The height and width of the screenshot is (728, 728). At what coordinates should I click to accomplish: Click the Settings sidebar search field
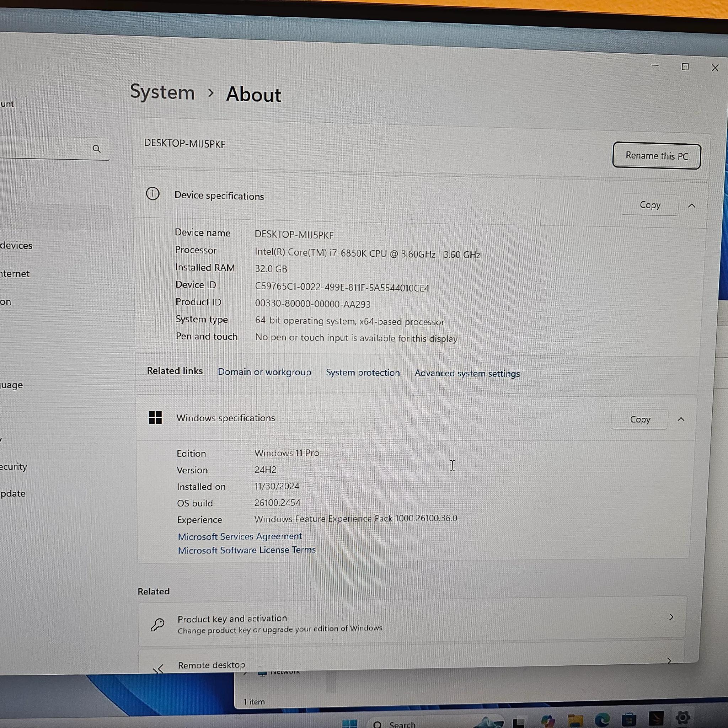coord(55,149)
